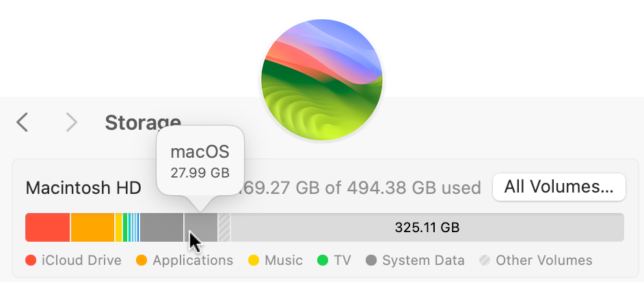Click the hatched Other Volumes legend dot
Screen dimensions: 644x282
pyautogui.click(x=485, y=260)
